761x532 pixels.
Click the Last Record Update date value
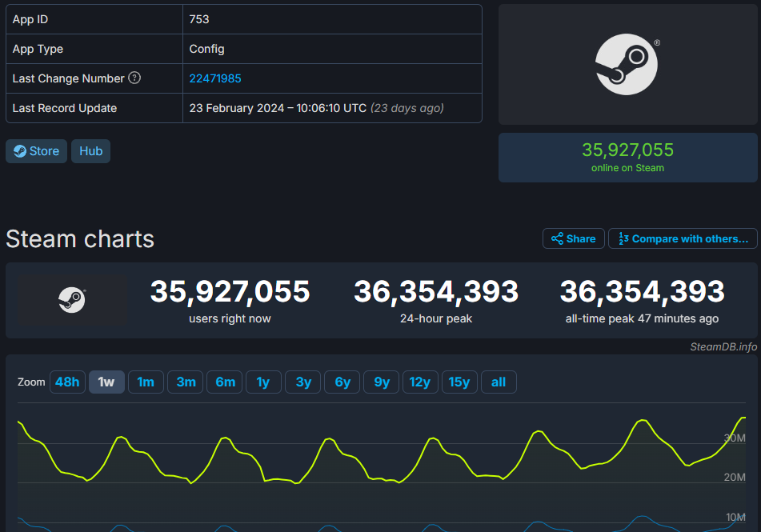[316, 108]
